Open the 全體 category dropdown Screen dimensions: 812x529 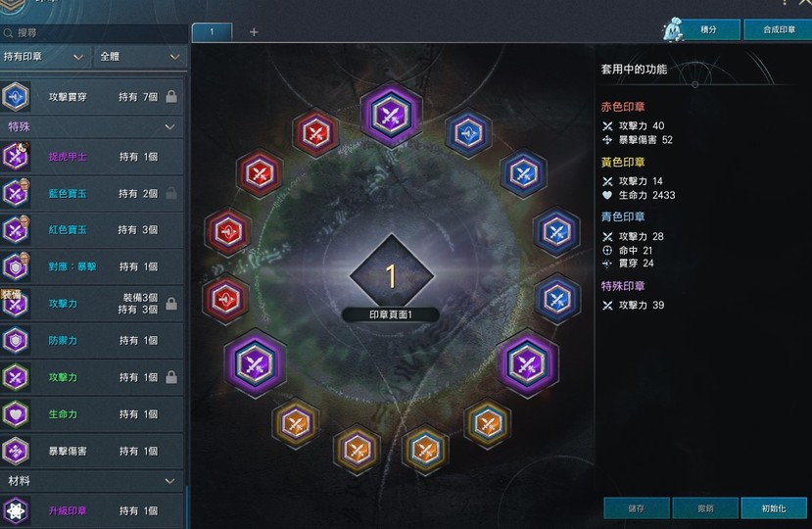(x=140, y=57)
